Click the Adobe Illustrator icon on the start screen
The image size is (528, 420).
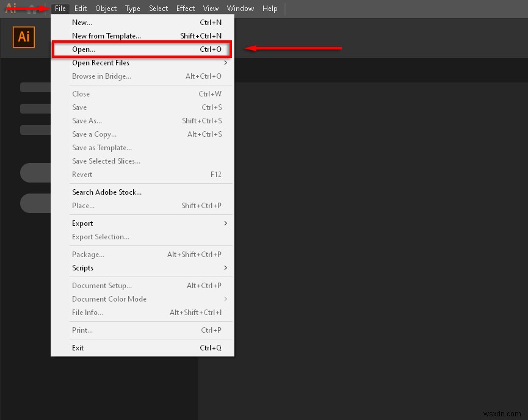click(x=23, y=37)
